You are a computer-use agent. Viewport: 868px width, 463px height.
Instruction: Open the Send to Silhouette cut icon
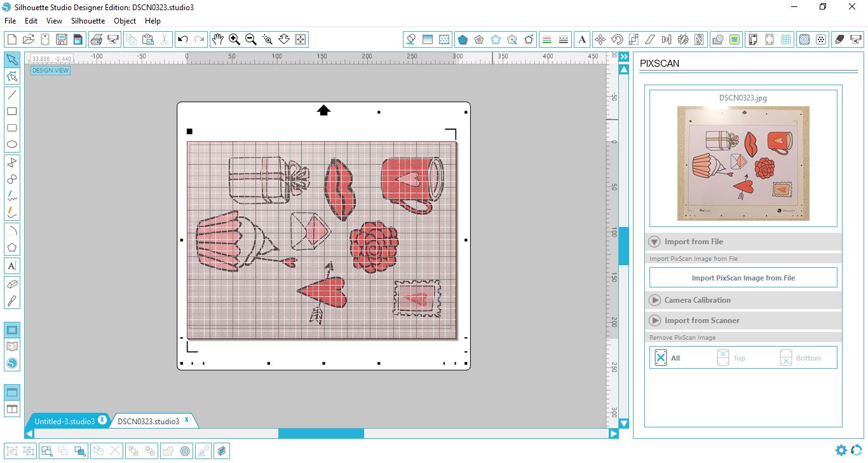tap(855, 39)
